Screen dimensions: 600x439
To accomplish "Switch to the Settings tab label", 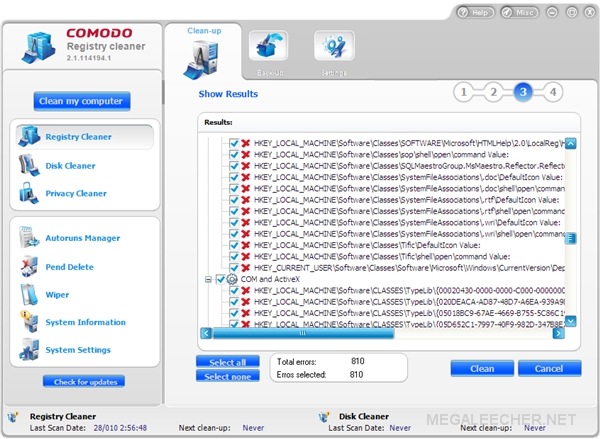I will click(x=334, y=73).
